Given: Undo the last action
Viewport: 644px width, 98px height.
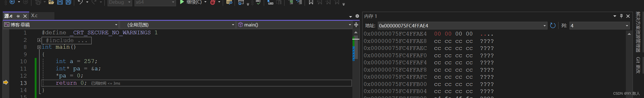Looking at the screenshot, I should (x=80, y=2).
